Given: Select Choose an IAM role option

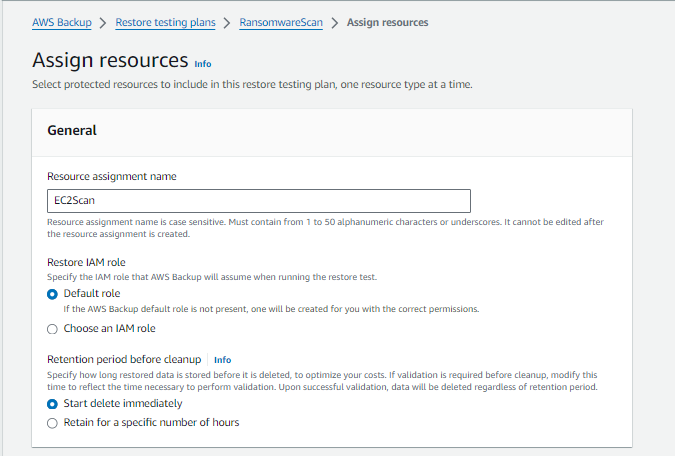Looking at the screenshot, I should (53, 328).
